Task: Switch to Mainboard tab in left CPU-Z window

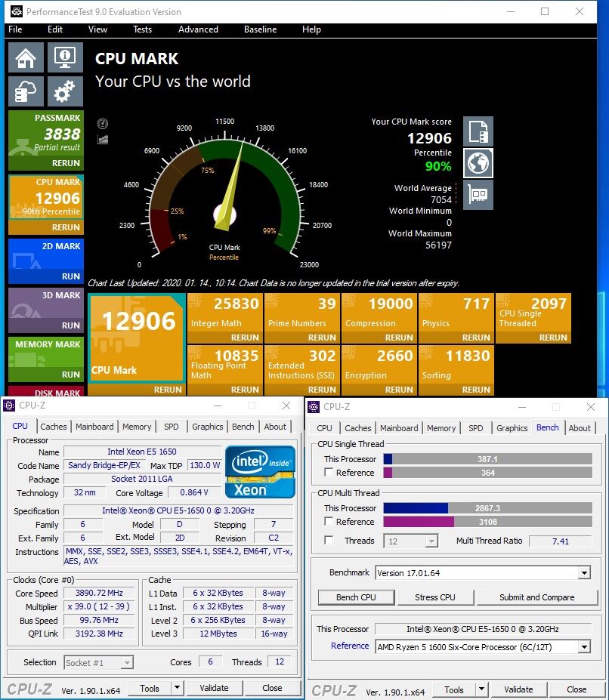Action: click(x=94, y=427)
